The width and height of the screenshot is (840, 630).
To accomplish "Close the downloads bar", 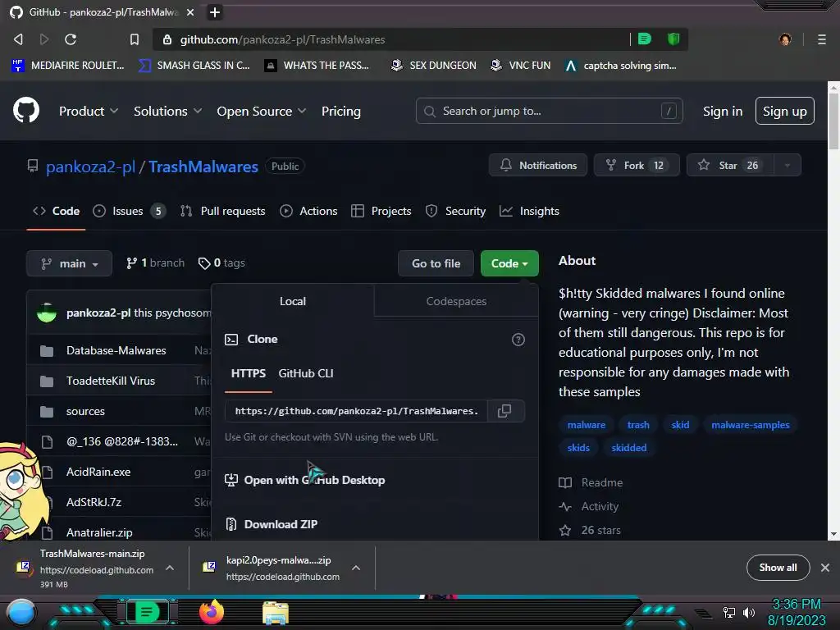I will pos(825,568).
